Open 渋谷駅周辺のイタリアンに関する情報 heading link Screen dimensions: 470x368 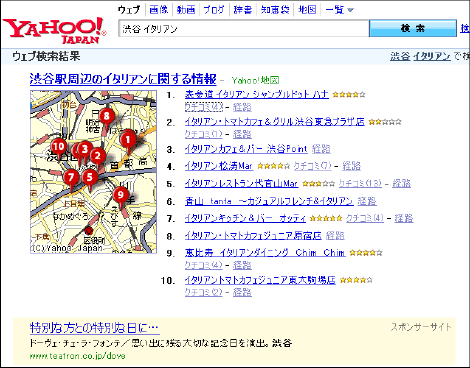[x=123, y=79]
